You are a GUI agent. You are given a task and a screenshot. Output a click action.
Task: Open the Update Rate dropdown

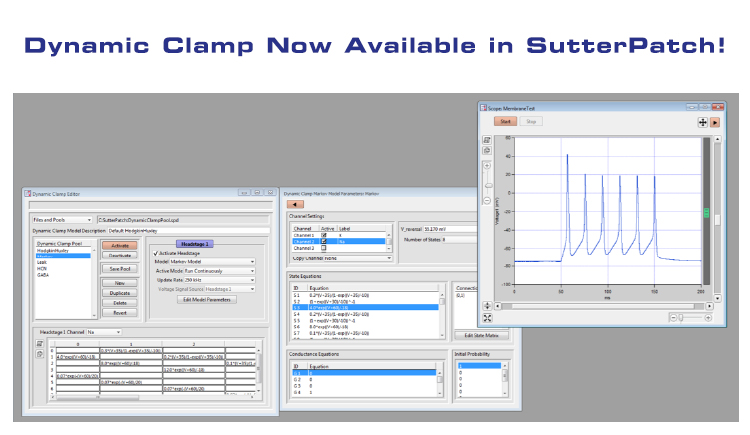click(220, 280)
